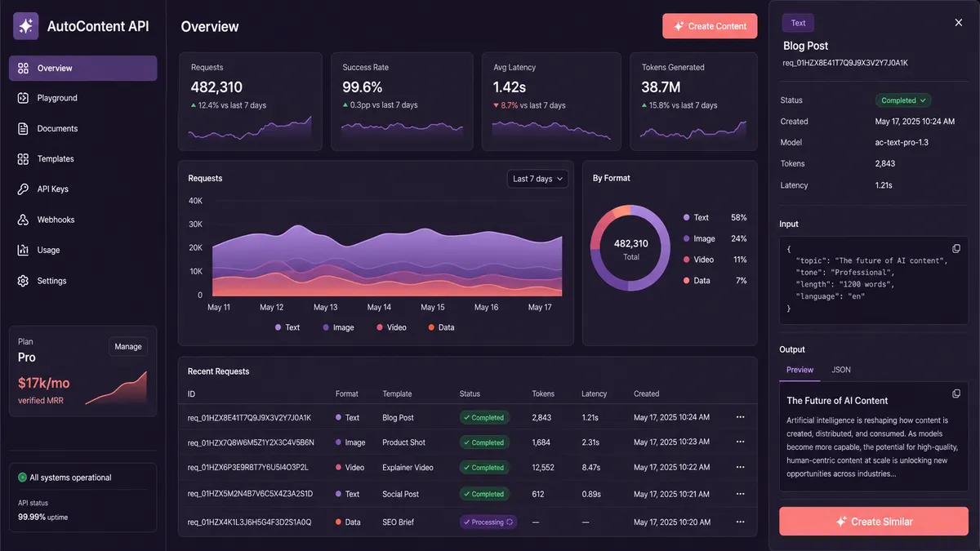This screenshot has width=980, height=551.
Task: Click the 482,310 Total donut chart
Action: [x=630, y=248]
